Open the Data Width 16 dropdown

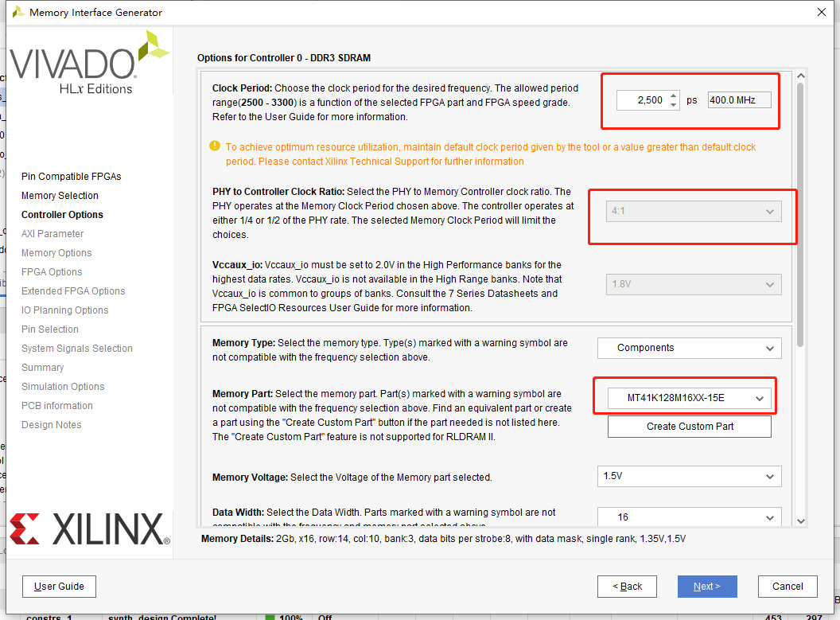pos(690,517)
